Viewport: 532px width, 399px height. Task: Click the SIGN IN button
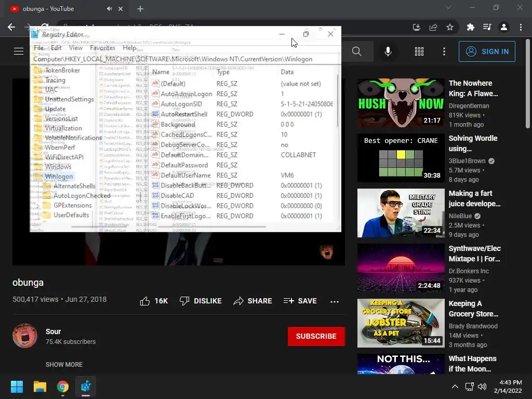point(487,51)
